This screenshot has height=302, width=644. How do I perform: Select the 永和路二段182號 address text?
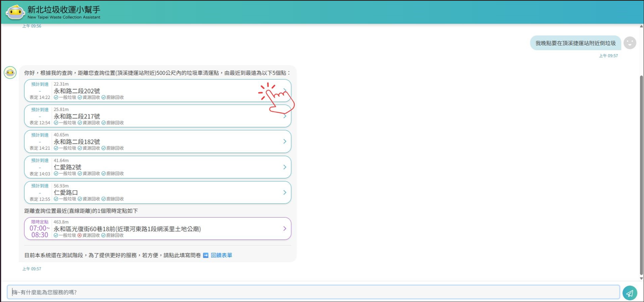click(77, 142)
